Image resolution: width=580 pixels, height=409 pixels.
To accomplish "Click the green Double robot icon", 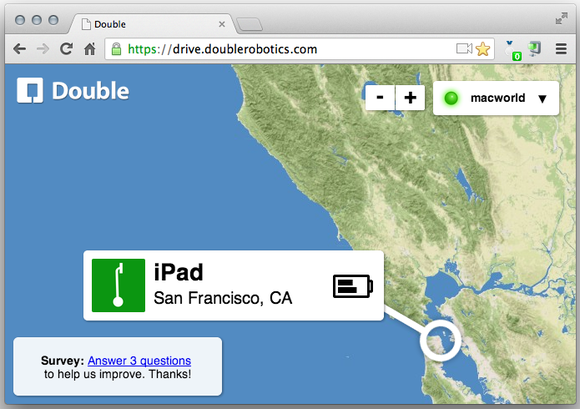I will (x=118, y=285).
